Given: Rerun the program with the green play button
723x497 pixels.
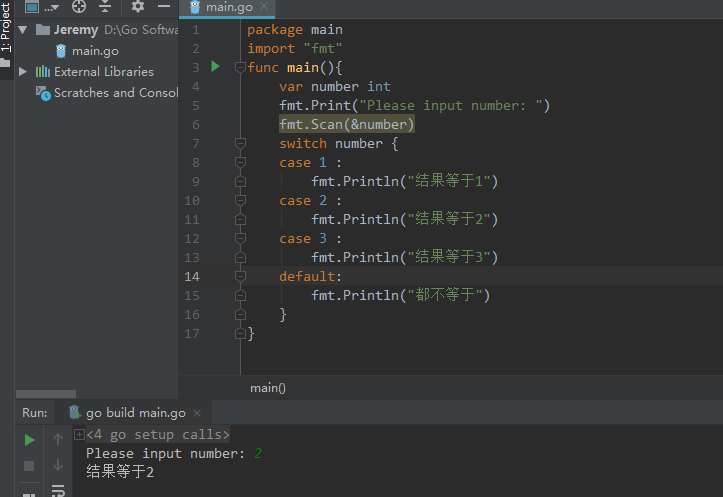Looking at the screenshot, I should click(x=29, y=440).
